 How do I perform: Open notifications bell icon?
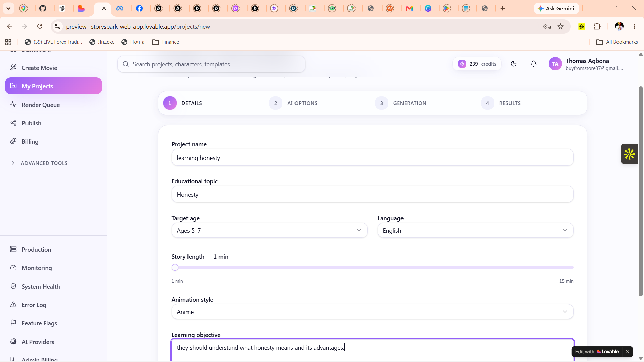pyautogui.click(x=534, y=64)
